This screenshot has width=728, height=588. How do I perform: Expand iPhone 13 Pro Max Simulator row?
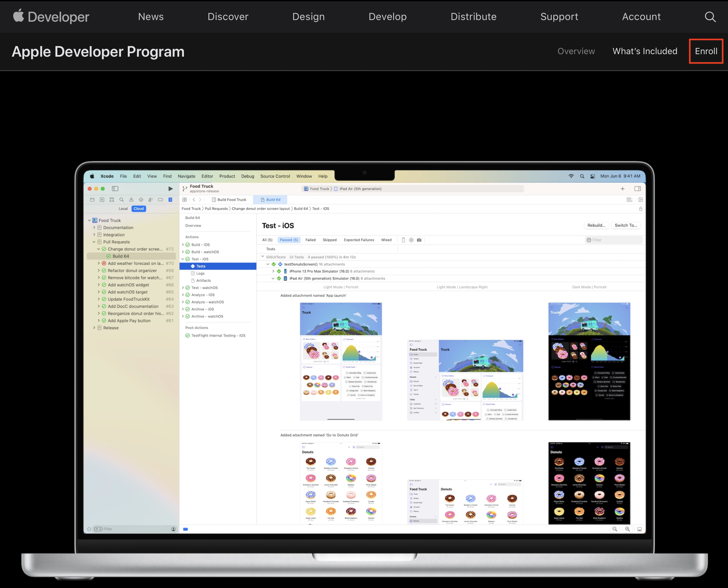[273, 271]
